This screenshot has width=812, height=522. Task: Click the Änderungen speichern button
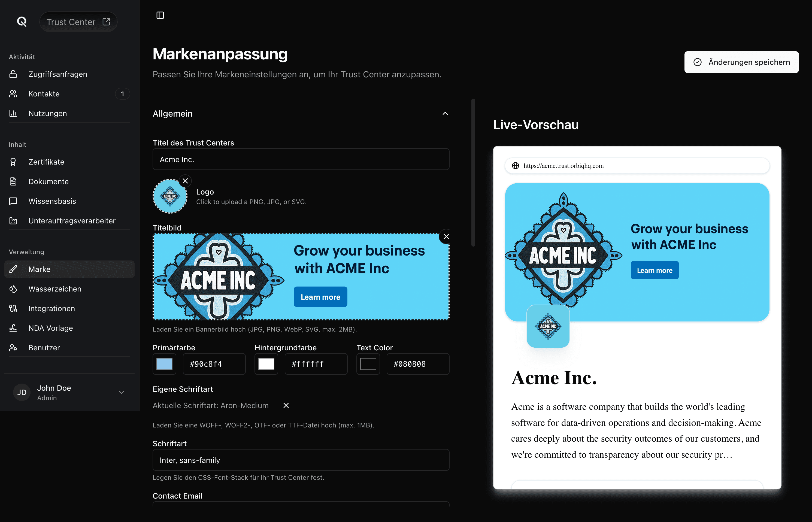pos(741,62)
